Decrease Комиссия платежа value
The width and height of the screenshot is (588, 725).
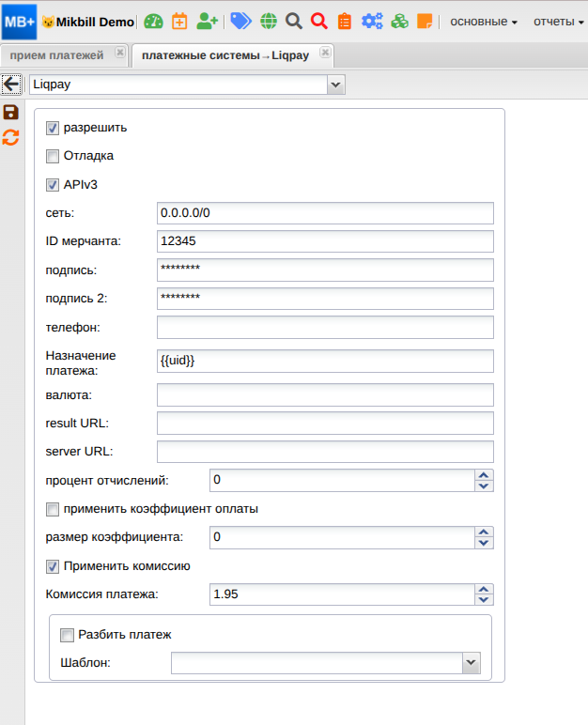pyautogui.click(x=484, y=600)
